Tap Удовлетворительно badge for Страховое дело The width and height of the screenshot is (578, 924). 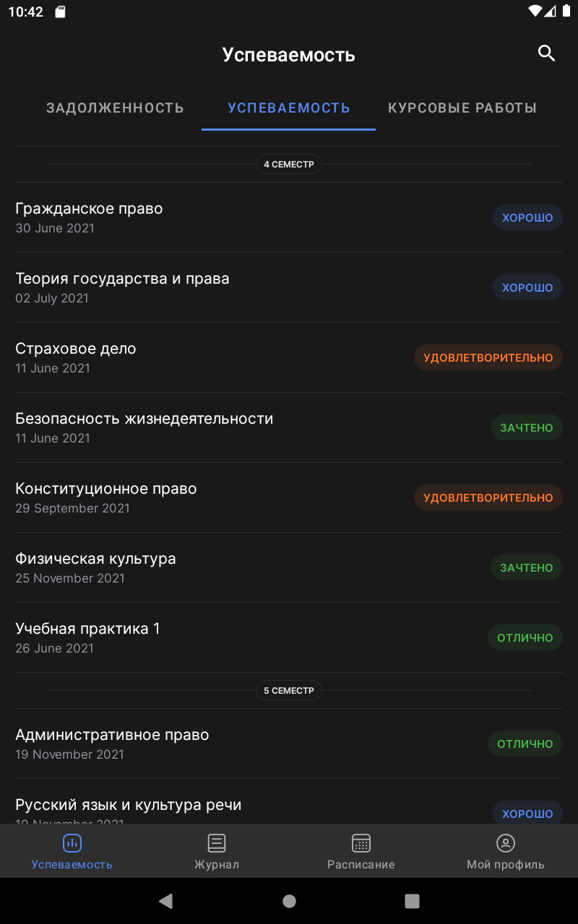[x=488, y=357]
